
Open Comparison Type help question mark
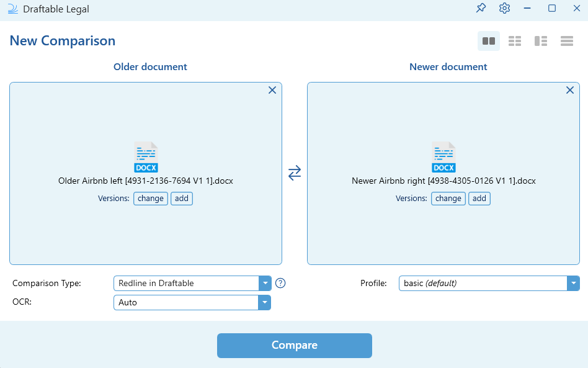pyautogui.click(x=280, y=283)
